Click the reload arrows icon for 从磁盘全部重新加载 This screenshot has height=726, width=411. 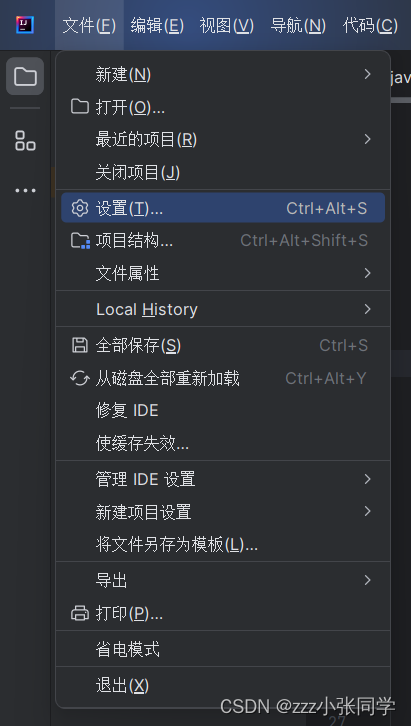pos(80,378)
